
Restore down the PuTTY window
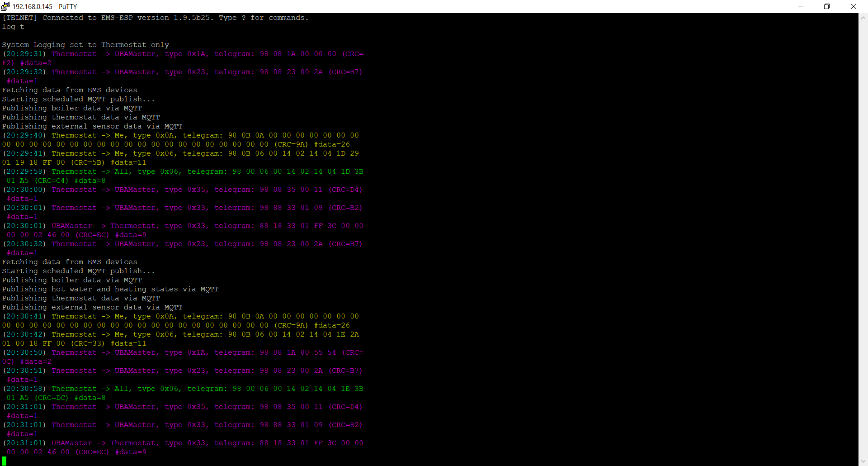pos(827,6)
